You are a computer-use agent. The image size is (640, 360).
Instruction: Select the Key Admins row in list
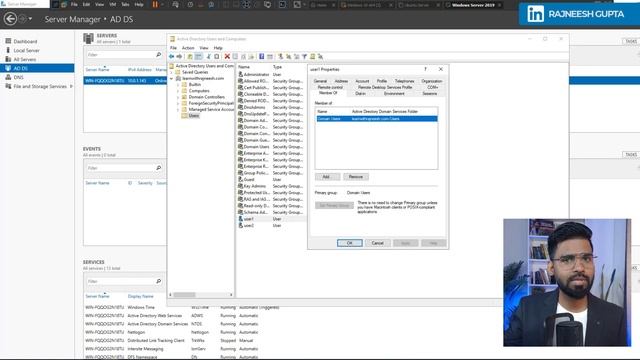click(271, 186)
